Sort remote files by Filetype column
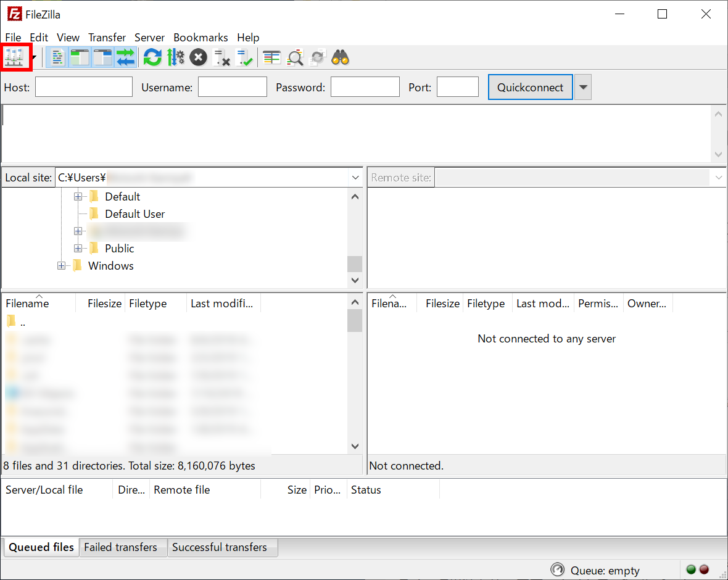The width and height of the screenshot is (728, 580). (487, 303)
